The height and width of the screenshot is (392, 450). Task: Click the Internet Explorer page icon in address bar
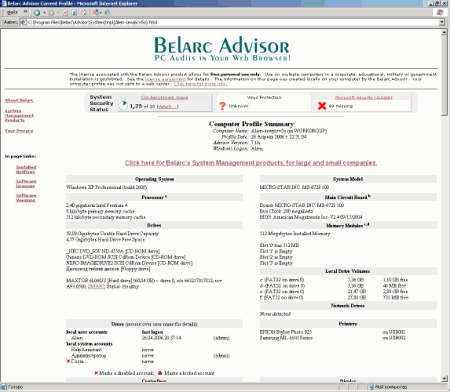tap(23, 22)
